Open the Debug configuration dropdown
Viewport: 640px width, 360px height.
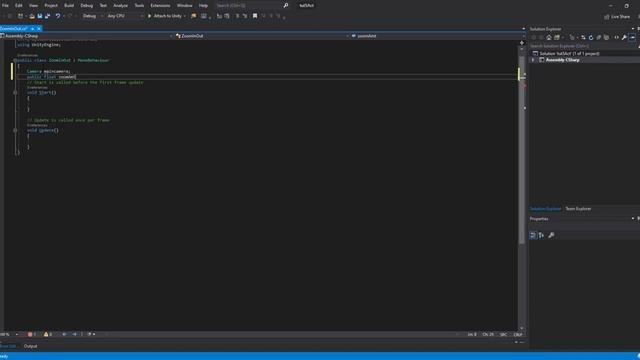click(92, 16)
